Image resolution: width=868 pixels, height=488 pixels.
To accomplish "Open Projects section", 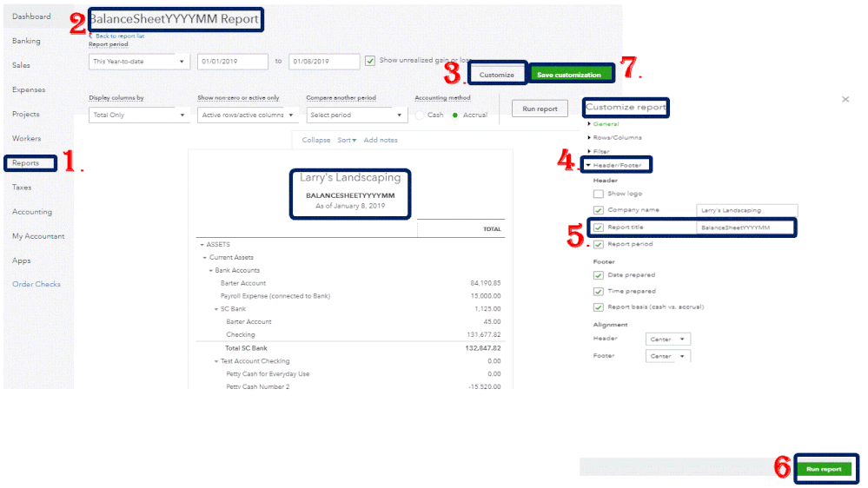I will [25, 114].
